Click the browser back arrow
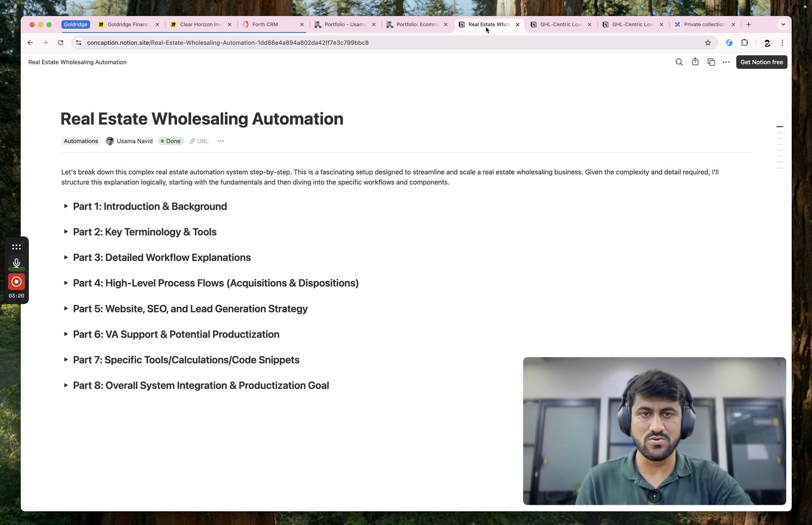Screen dimensions: 812x525 point(30,43)
